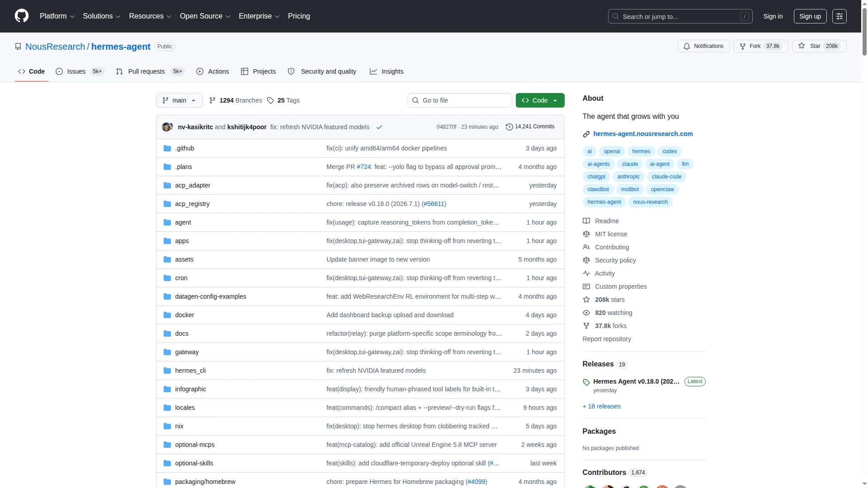Click the Notifications bell button

tap(703, 46)
